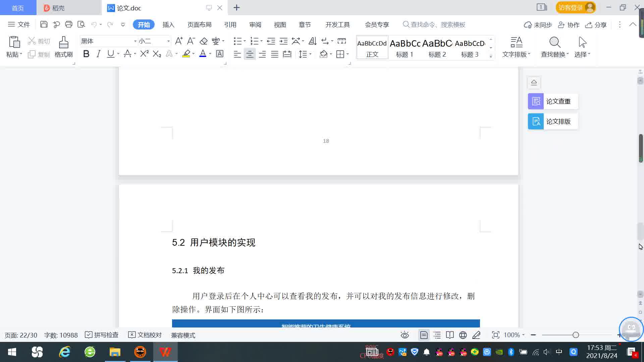Decrease font size with A- icon
644x362 pixels.
coord(191,41)
